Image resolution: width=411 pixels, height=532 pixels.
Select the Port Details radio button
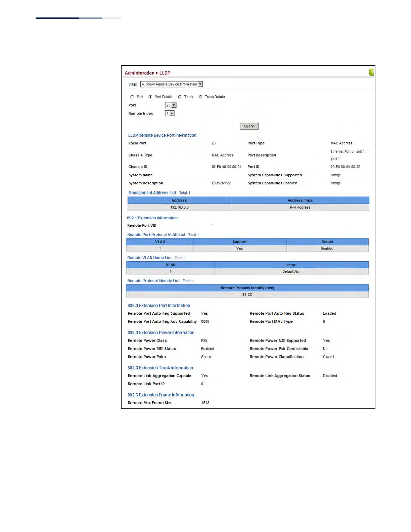pyautogui.click(x=150, y=97)
